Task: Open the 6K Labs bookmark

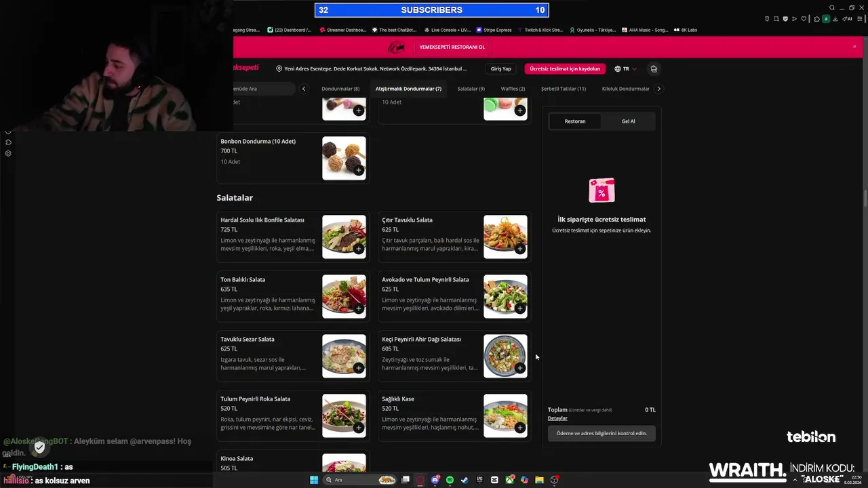Action: click(685, 30)
